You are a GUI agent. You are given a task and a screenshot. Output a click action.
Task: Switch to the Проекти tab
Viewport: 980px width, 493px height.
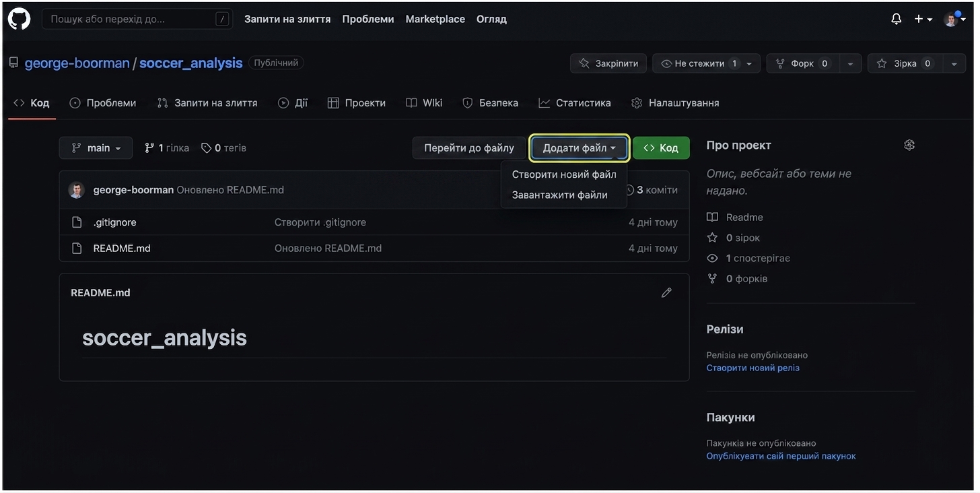(x=357, y=103)
